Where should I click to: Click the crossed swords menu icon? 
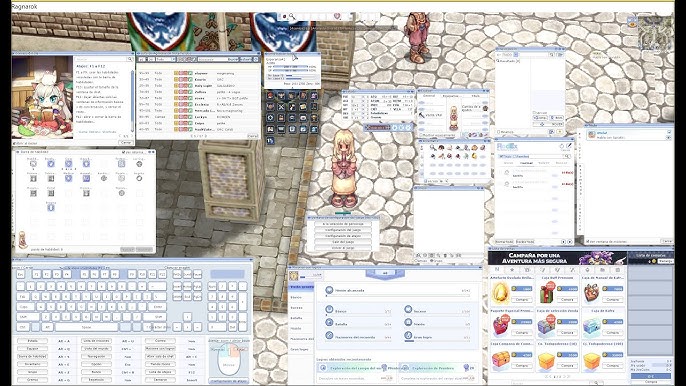coord(281,107)
